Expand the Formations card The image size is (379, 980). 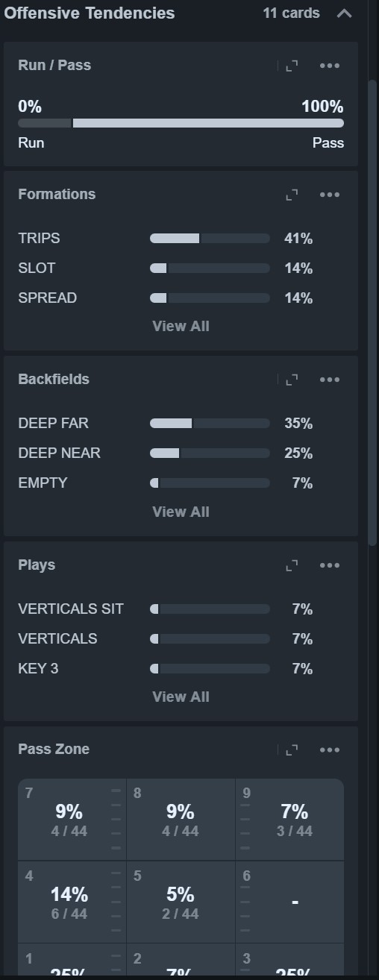292,195
